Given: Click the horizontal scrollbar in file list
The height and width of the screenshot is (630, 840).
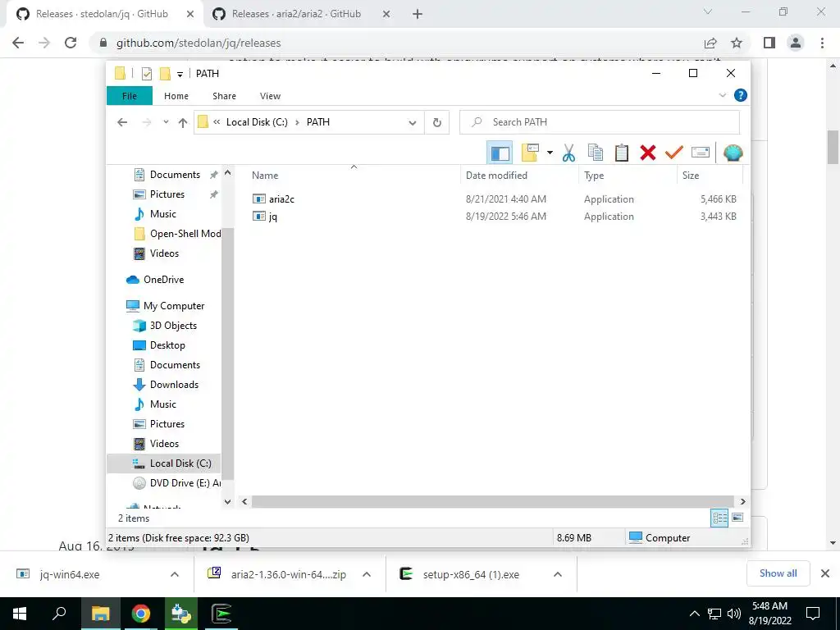Looking at the screenshot, I should [x=492, y=501].
